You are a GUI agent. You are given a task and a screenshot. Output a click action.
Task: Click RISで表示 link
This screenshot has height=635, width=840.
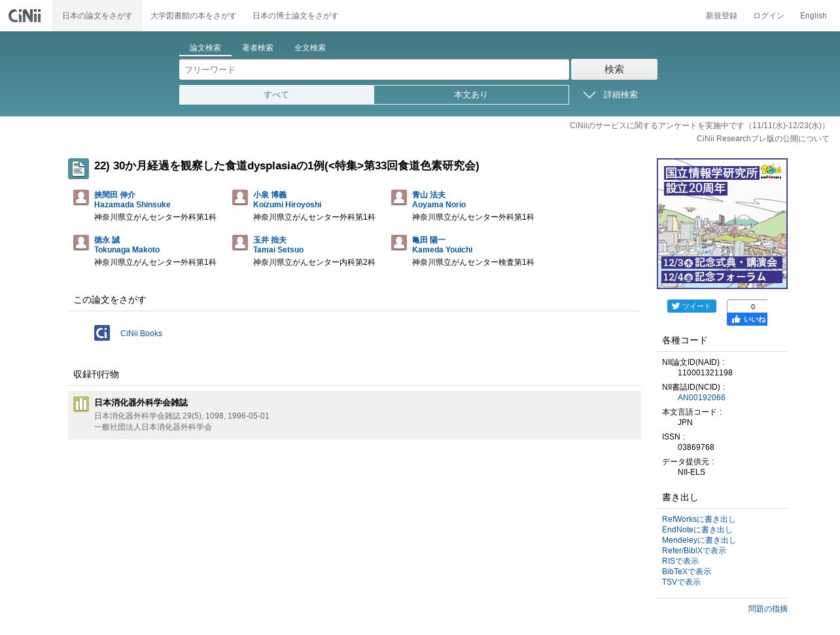coord(680,561)
